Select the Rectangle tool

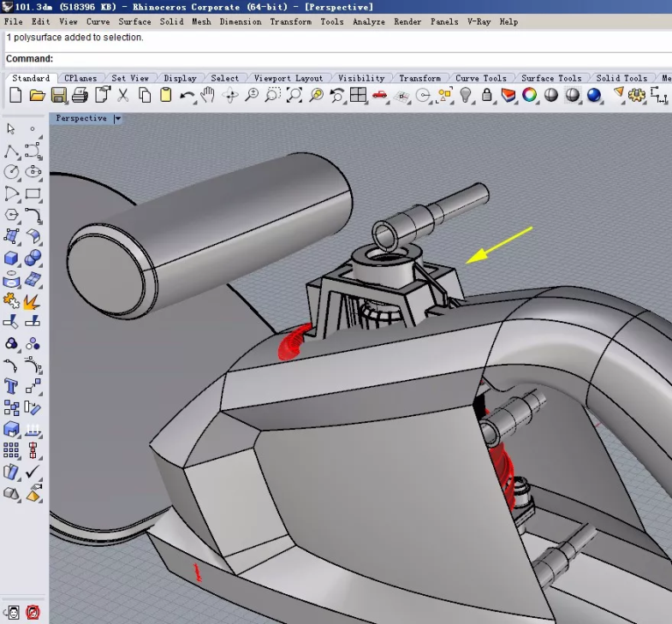pos(33,193)
